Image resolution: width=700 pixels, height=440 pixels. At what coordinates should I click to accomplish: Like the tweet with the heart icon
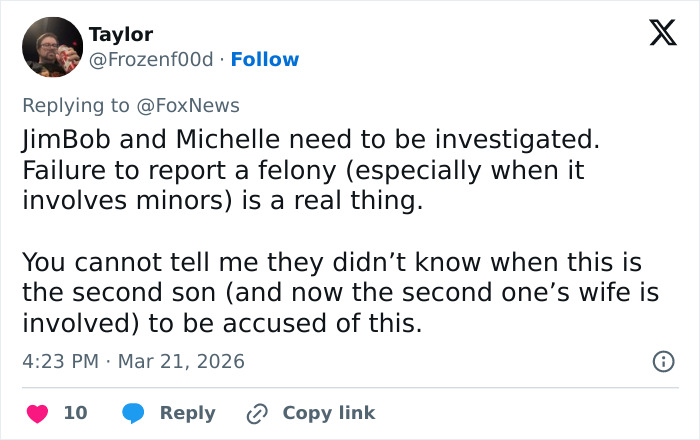37,413
